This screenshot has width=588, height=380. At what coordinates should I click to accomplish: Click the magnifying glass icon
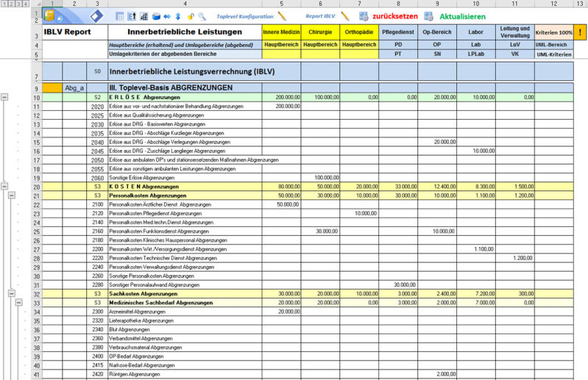click(x=202, y=15)
